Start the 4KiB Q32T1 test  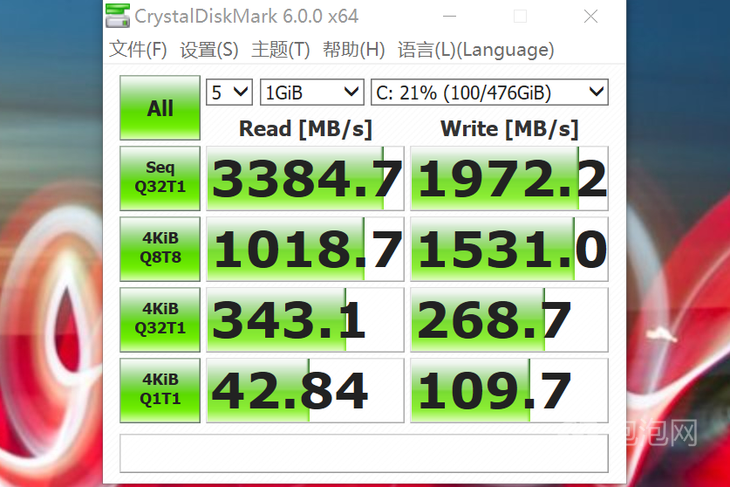(160, 320)
